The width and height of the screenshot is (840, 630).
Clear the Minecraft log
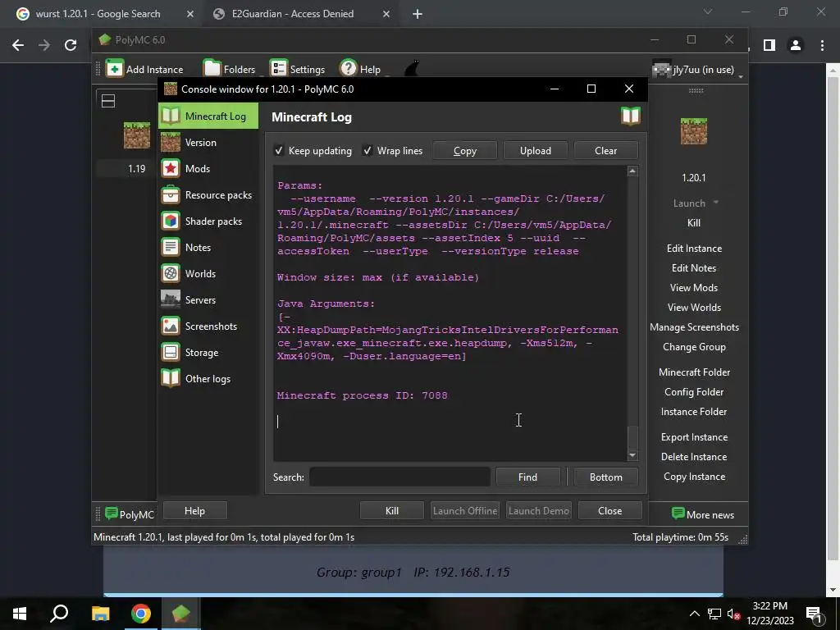(606, 151)
